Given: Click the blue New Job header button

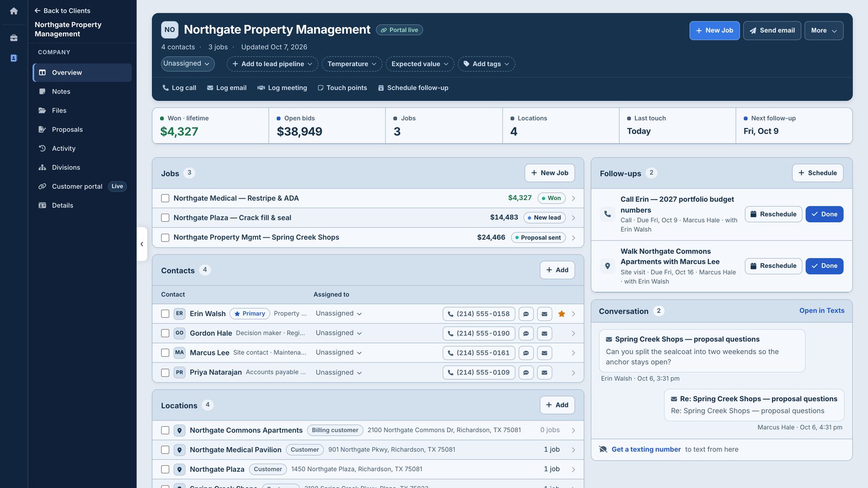Looking at the screenshot, I should coord(714,31).
